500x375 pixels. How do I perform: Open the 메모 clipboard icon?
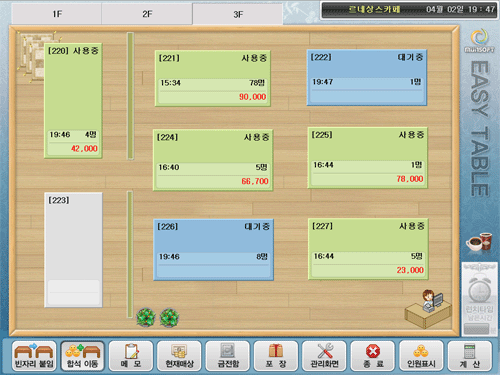pos(131,356)
